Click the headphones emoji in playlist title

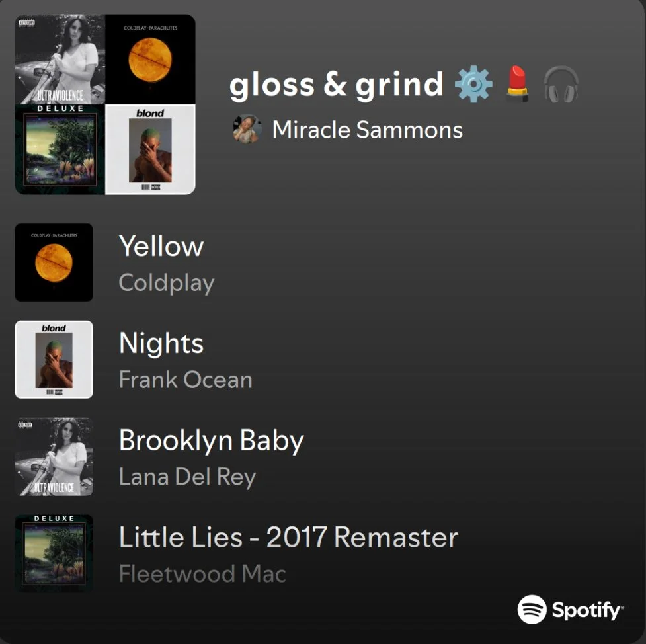click(x=561, y=85)
